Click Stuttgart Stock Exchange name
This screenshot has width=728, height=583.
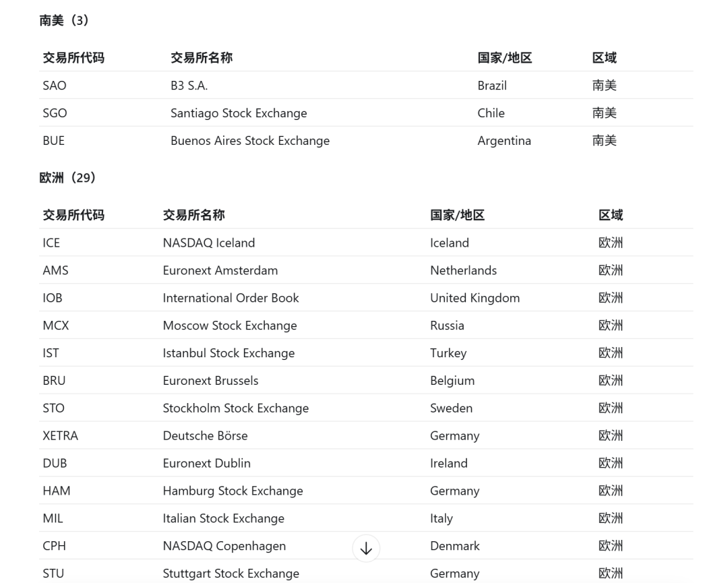coord(231,574)
